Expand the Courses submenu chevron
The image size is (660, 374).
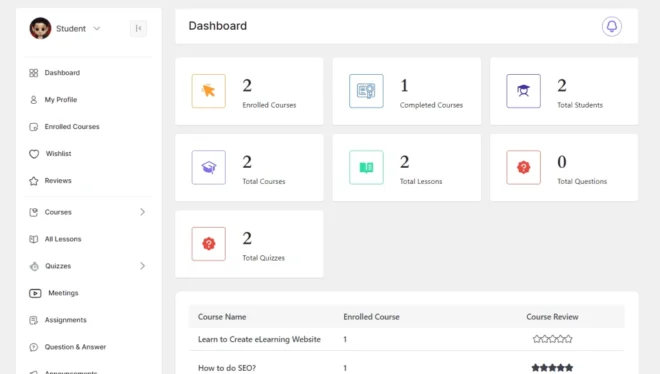tap(142, 212)
